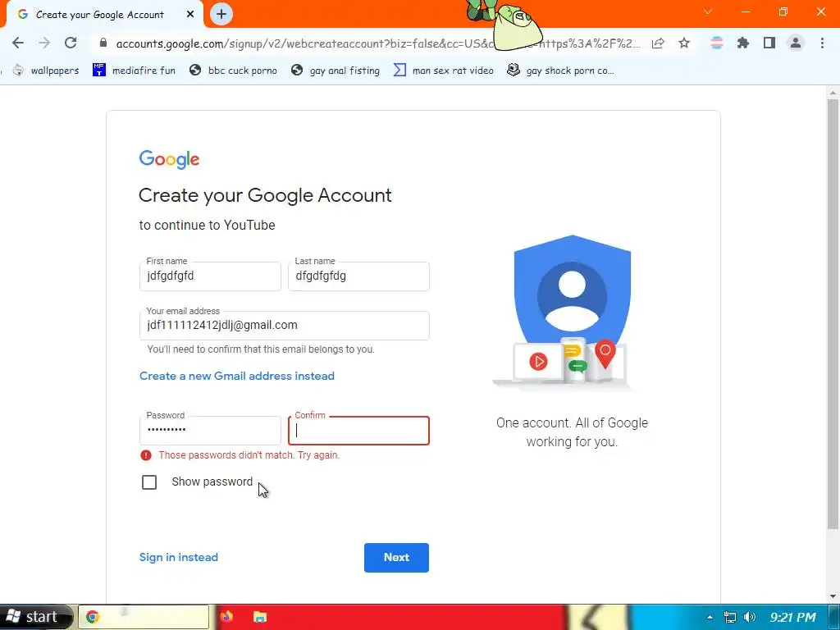Click the striped extension icon in toolbar

point(717,43)
